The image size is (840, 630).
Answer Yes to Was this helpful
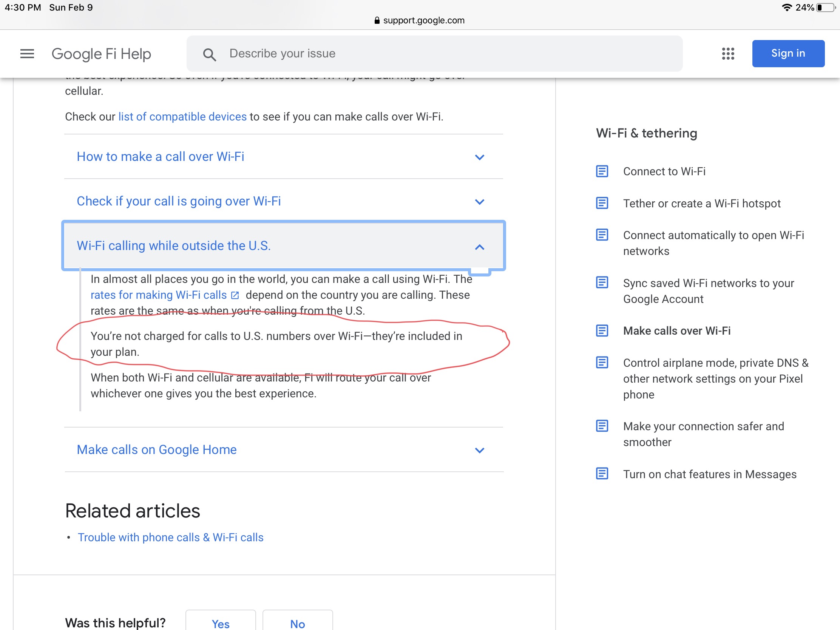coord(220,623)
